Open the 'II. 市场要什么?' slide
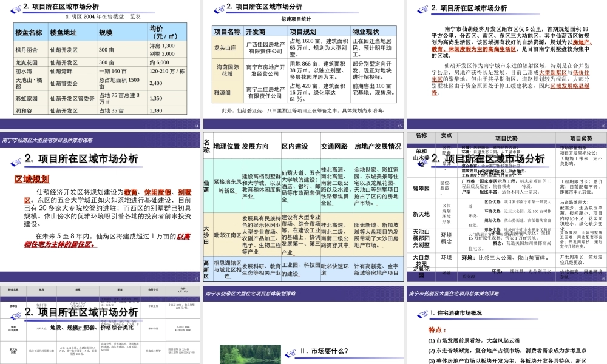The height and width of the screenshot is (364, 607). click(303, 325)
